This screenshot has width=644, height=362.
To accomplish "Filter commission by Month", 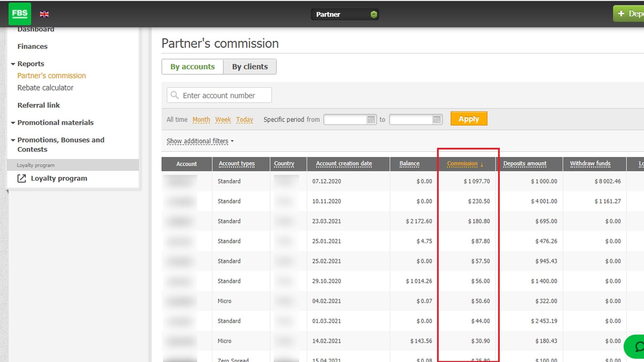I will tap(201, 120).
